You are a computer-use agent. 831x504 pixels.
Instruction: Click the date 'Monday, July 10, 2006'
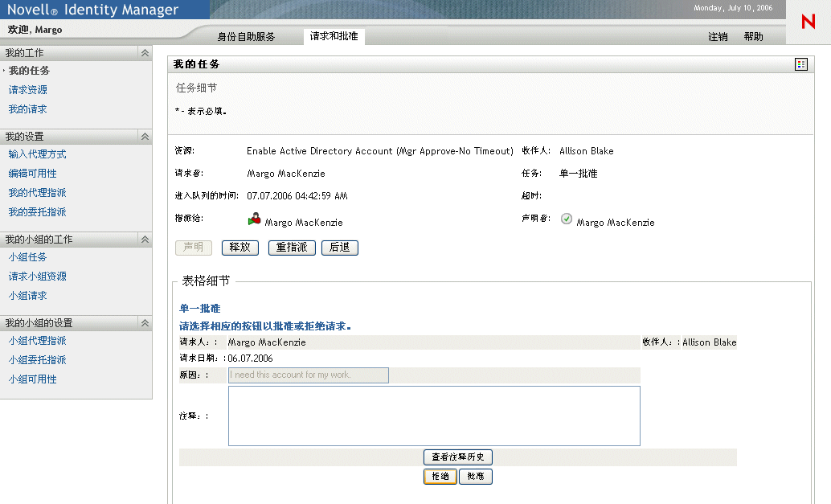coord(733,8)
